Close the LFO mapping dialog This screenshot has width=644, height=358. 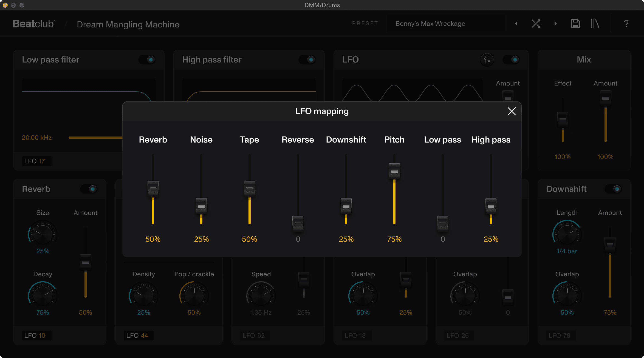(512, 111)
